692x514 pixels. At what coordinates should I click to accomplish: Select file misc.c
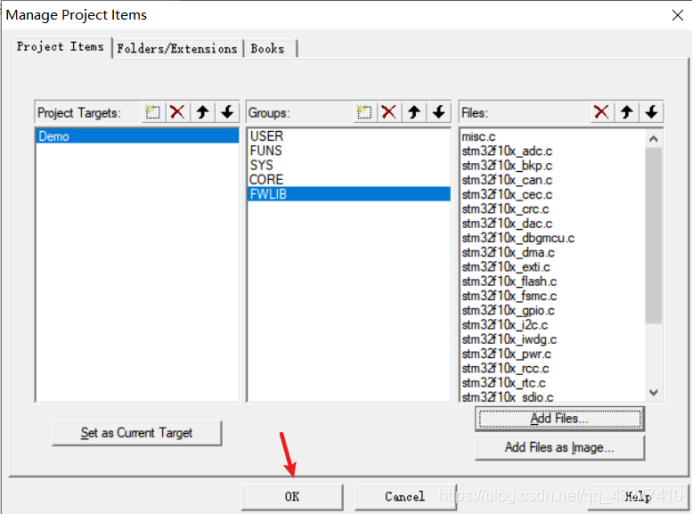(553, 137)
